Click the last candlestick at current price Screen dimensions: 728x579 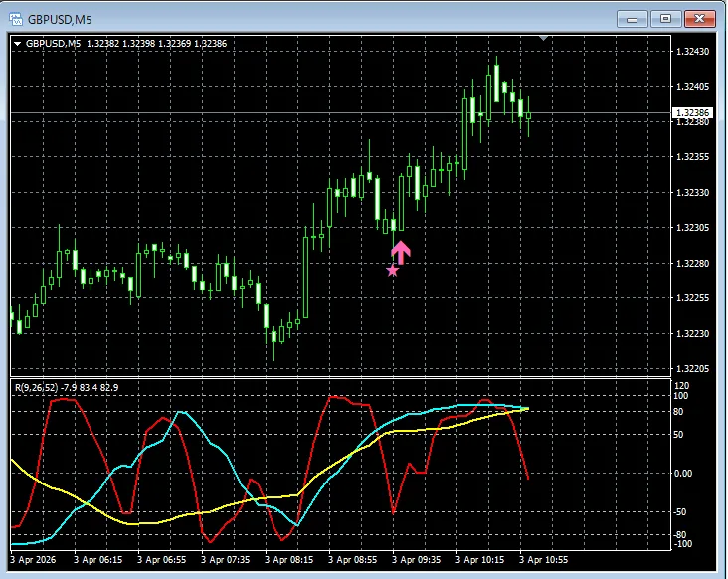click(528, 116)
